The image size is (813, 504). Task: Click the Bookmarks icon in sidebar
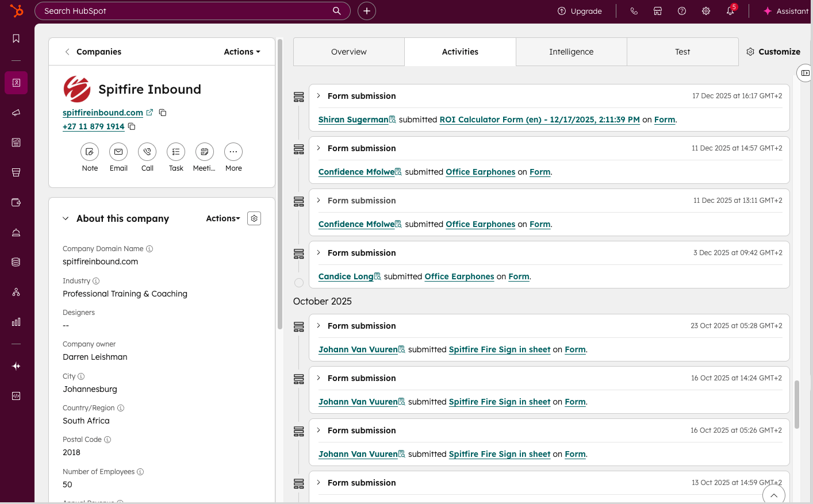pos(16,39)
